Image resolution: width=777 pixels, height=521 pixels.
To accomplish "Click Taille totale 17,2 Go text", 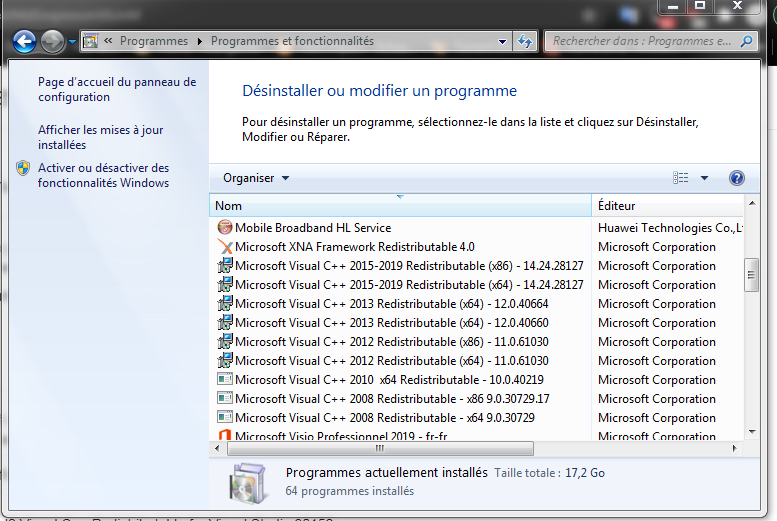I will 550,473.
